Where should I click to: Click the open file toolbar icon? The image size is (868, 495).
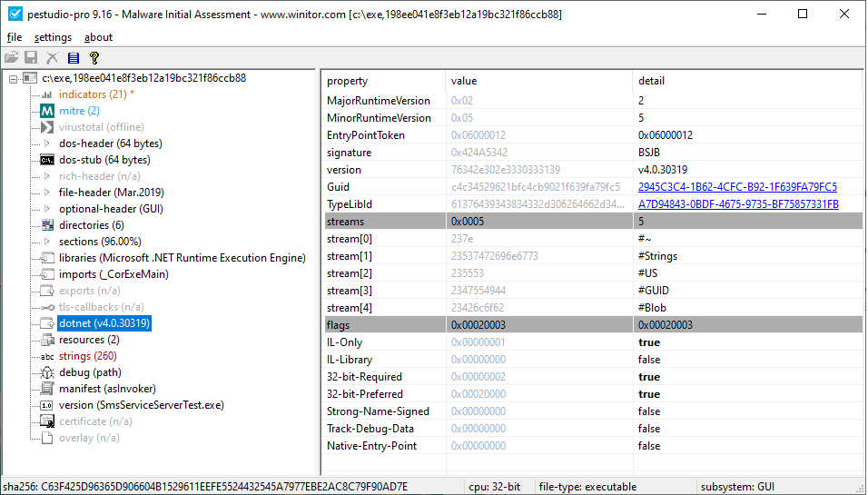12,57
